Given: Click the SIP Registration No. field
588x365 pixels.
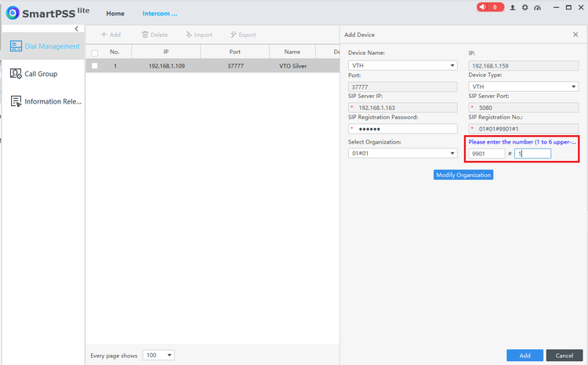Looking at the screenshot, I should click(x=523, y=129).
